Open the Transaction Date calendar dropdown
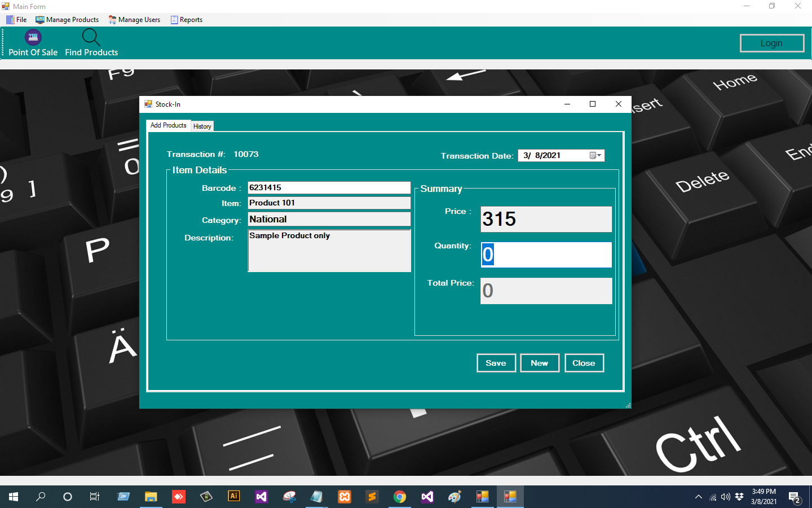The width and height of the screenshot is (812, 508). [595, 155]
